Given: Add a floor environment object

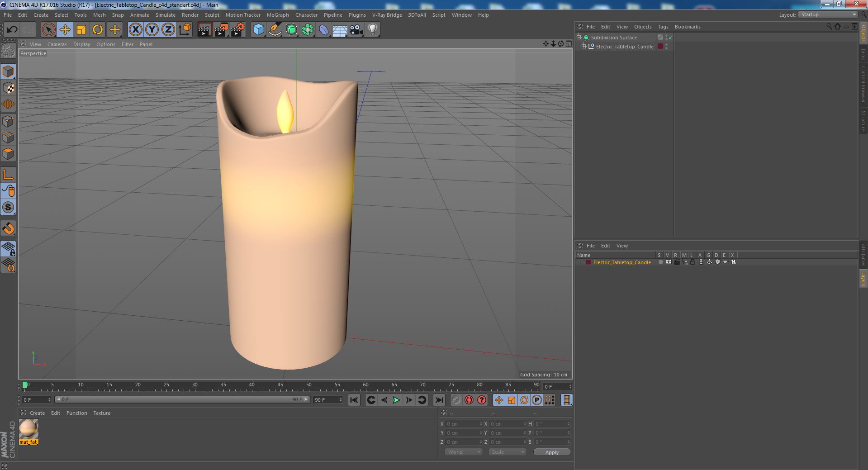Looking at the screenshot, I should click(340, 30).
